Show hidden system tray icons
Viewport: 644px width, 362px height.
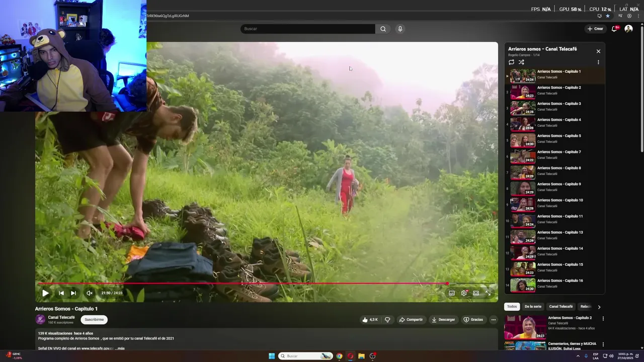click(578, 356)
